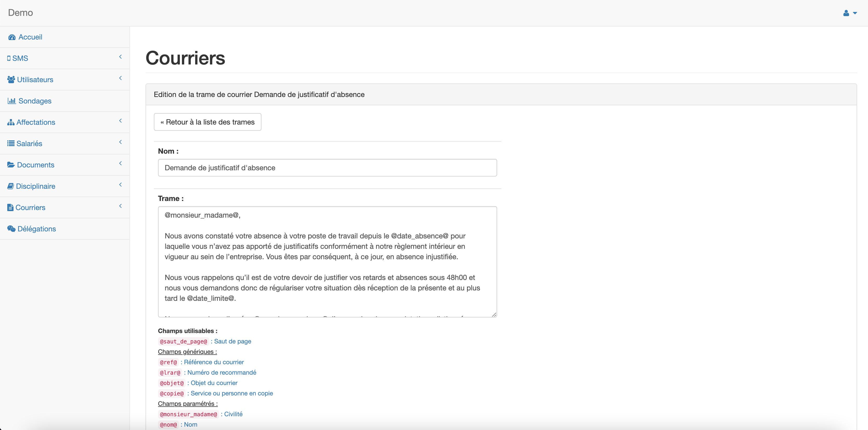This screenshot has width=868, height=430.
Task: Click the @monsieur_madame@ code tag in field list
Action: (x=188, y=414)
